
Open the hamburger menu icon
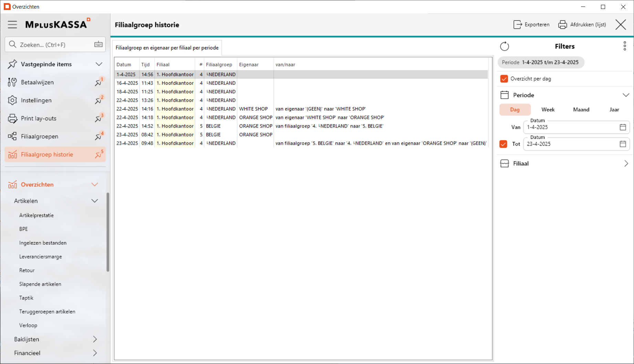coord(12,24)
